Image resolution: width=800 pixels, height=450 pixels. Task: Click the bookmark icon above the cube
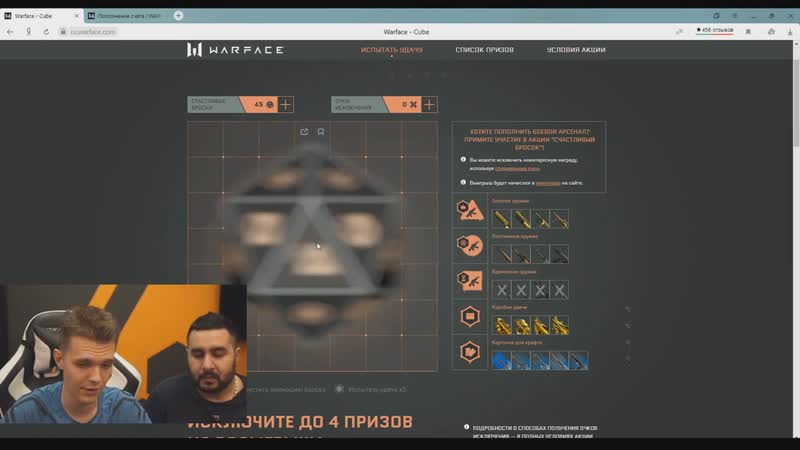(321, 132)
